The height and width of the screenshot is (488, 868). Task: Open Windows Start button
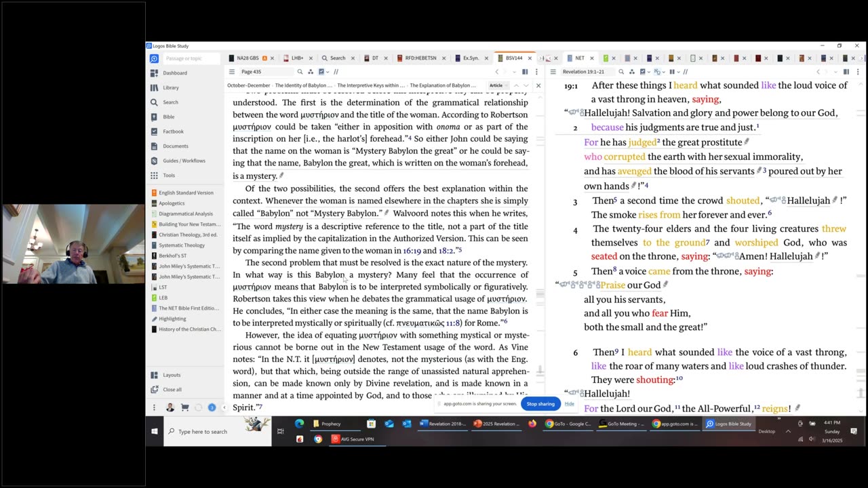click(x=155, y=431)
